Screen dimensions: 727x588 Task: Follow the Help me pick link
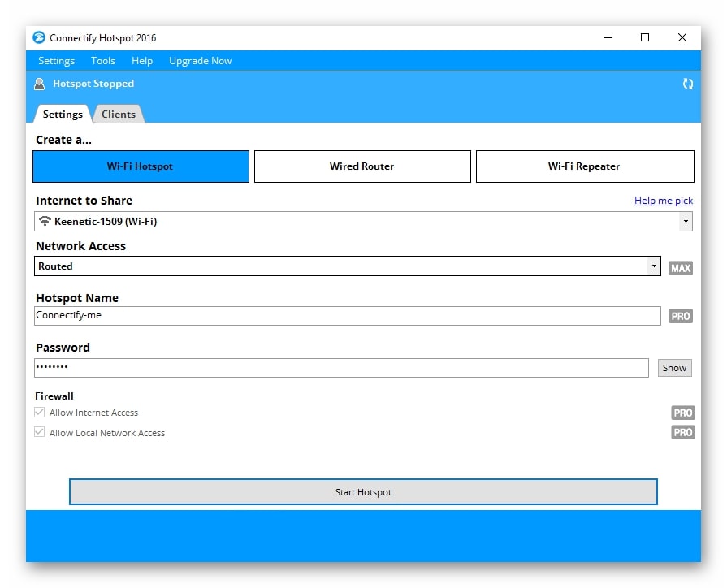(663, 201)
